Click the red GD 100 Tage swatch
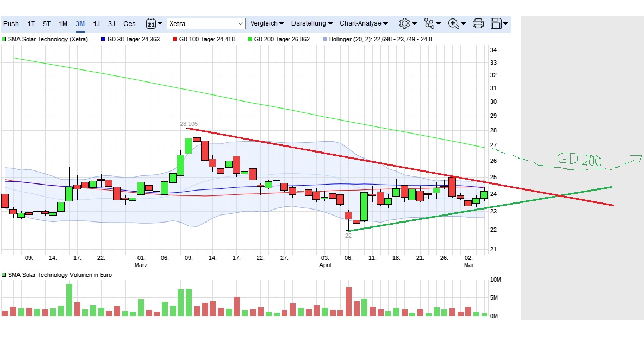Screen dimensions: 644x342 tap(175, 40)
